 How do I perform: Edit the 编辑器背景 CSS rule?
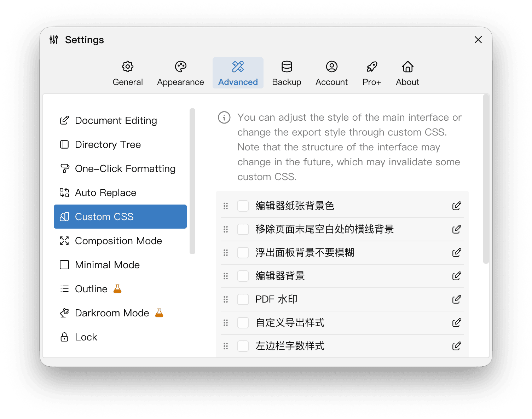click(457, 276)
